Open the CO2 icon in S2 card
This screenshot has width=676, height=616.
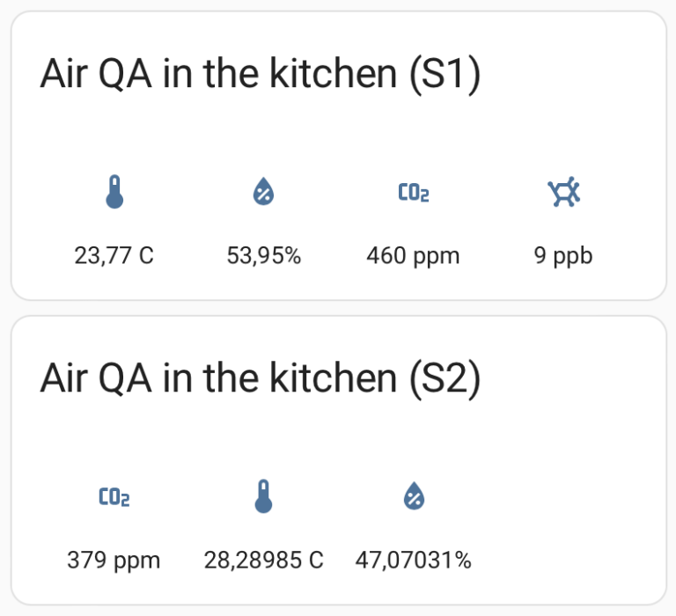(114, 496)
